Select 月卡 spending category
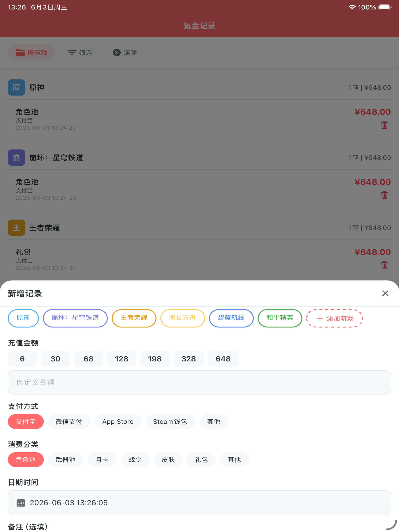Viewport: 399px width, 532px height. coord(102,460)
